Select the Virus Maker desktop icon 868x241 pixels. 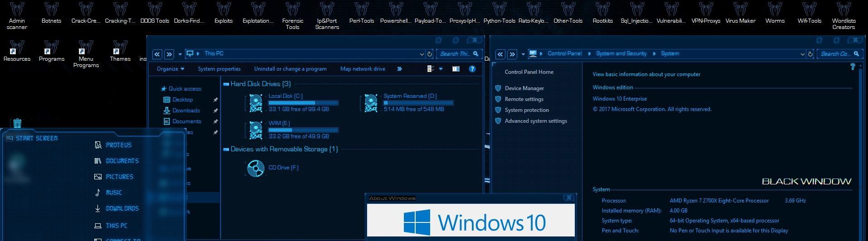(x=740, y=13)
